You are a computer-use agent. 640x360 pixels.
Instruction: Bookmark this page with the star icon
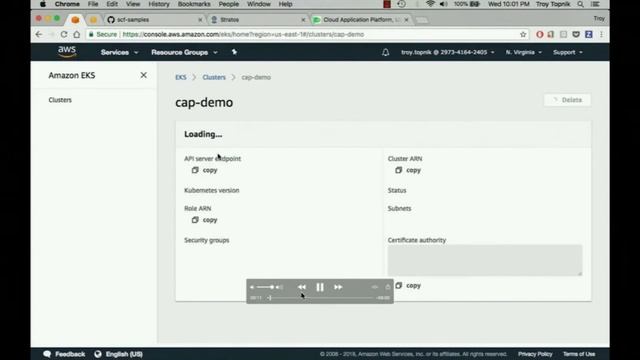523,34
